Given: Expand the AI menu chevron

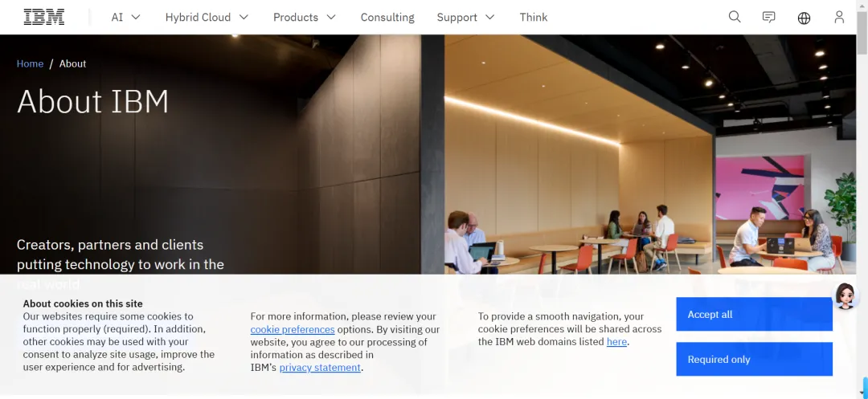Looking at the screenshot, I should click(135, 17).
